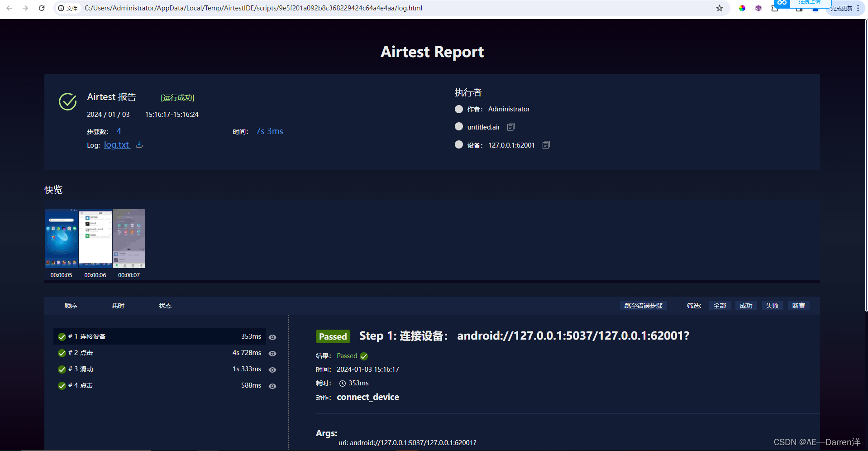Open the Chrome three-dot menu

(x=858, y=8)
